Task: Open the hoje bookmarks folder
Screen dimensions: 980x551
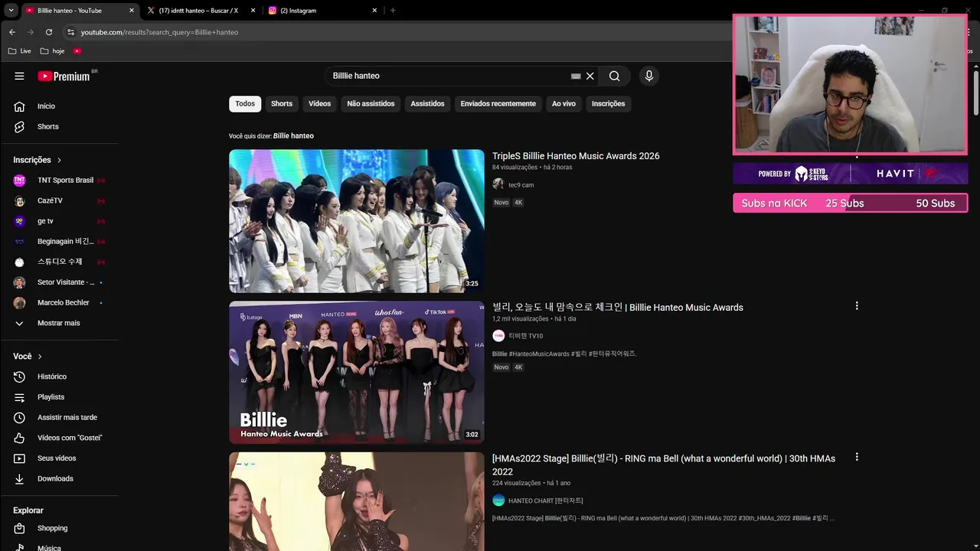Action: (53, 51)
